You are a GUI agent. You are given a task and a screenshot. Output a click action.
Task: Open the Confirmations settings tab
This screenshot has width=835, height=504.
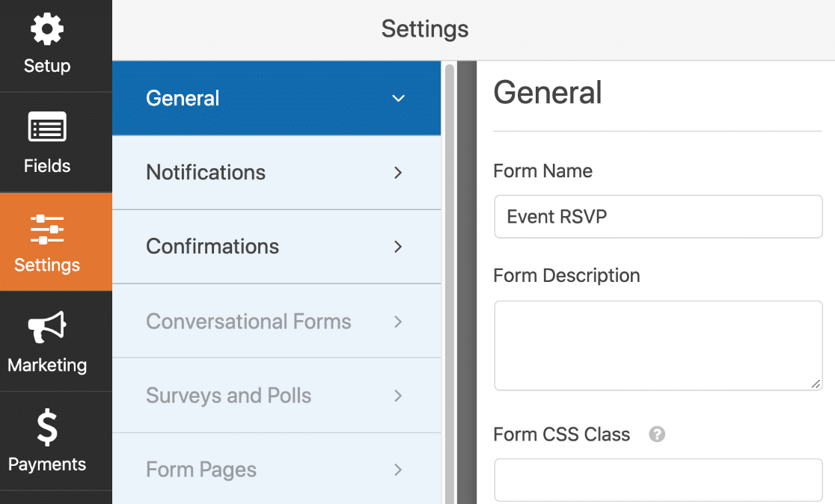pos(276,247)
